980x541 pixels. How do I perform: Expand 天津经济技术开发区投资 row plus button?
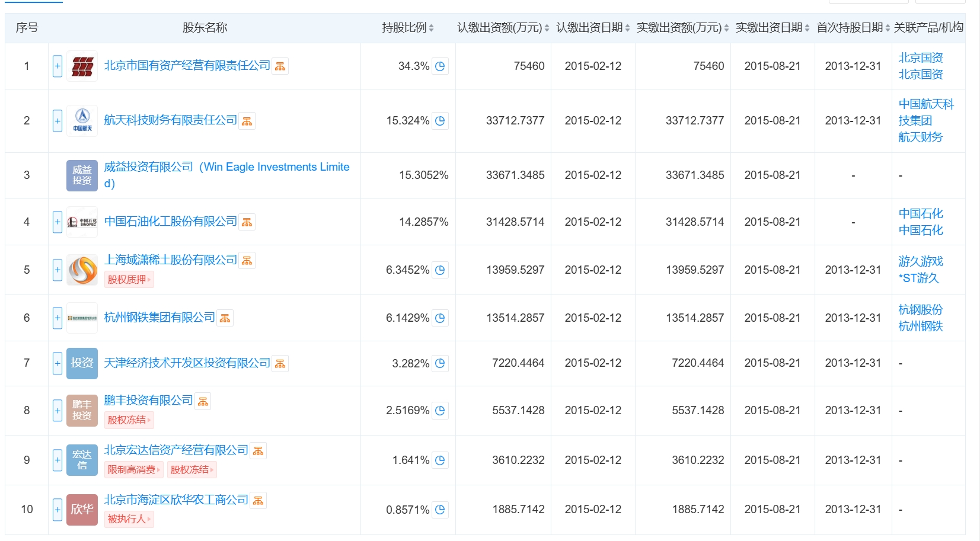point(58,363)
